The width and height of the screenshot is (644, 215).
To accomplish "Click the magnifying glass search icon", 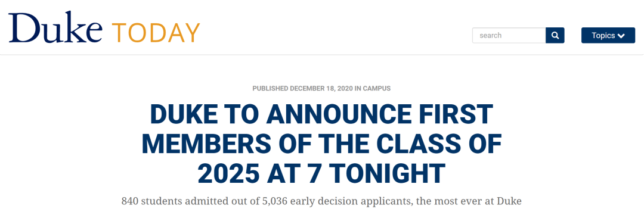I will click(x=555, y=35).
